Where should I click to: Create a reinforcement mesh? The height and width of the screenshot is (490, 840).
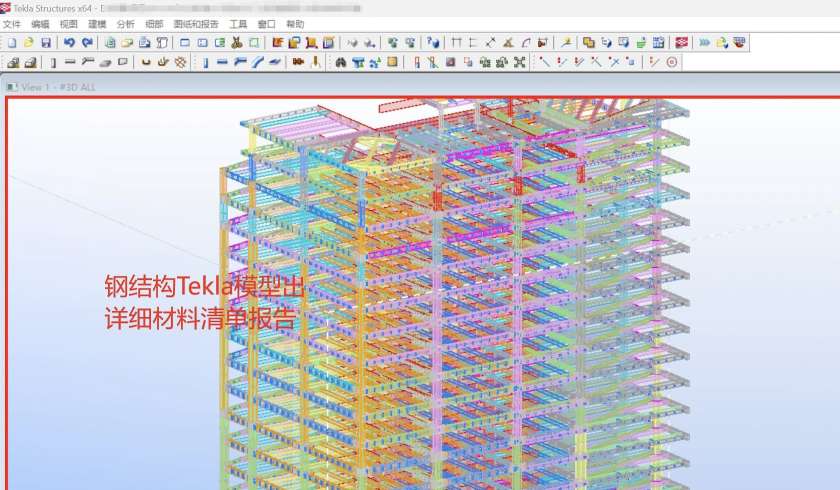click(x=181, y=63)
